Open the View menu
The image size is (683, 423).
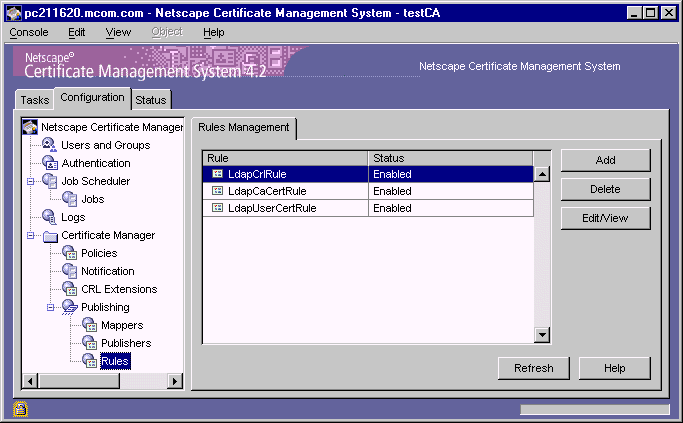(118, 32)
